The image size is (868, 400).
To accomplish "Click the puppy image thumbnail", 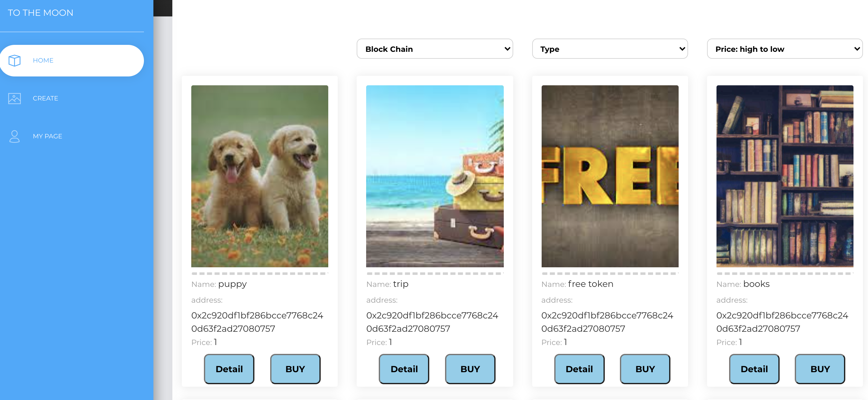I will (259, 176).
